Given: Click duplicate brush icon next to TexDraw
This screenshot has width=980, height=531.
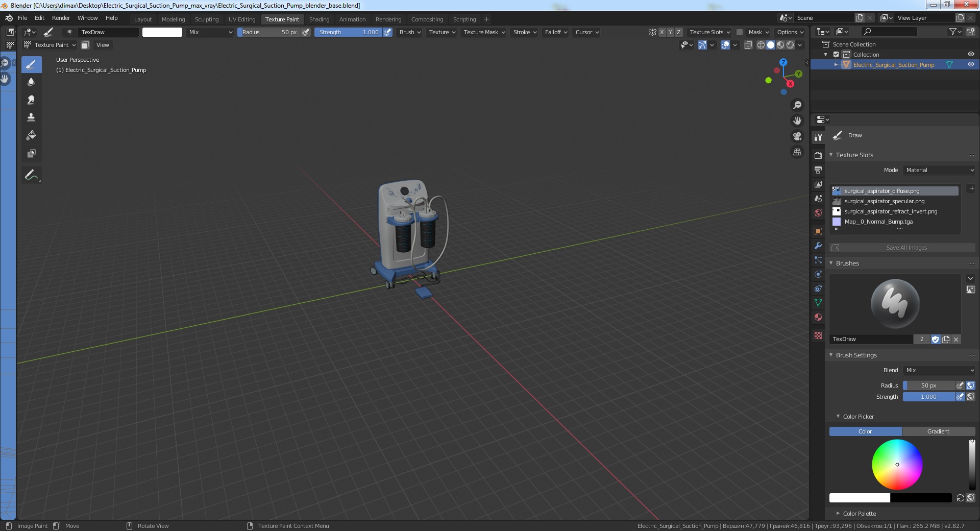Looking at the screenshot, I should point(946,339).
